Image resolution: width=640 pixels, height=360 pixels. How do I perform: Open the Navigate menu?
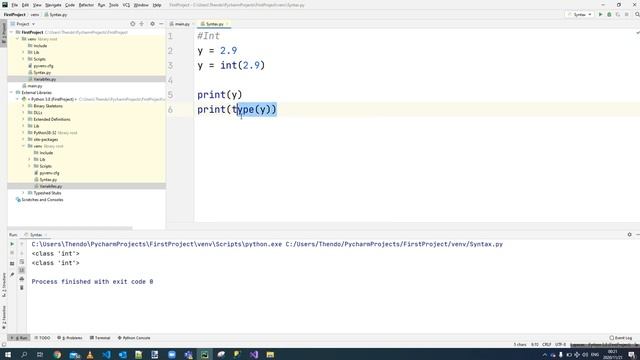(53, 5)
